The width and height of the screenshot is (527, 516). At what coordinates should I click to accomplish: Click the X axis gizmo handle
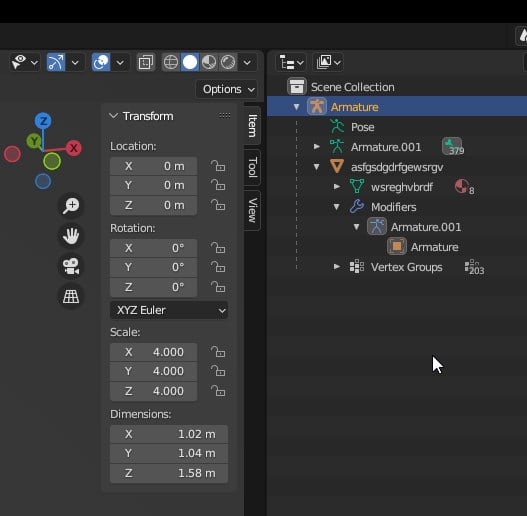coord(74,148)
